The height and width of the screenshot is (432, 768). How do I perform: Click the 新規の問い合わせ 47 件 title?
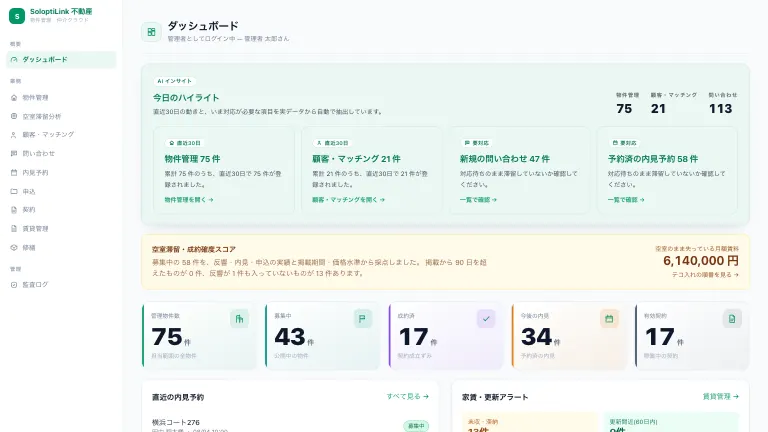coord(504,159)
